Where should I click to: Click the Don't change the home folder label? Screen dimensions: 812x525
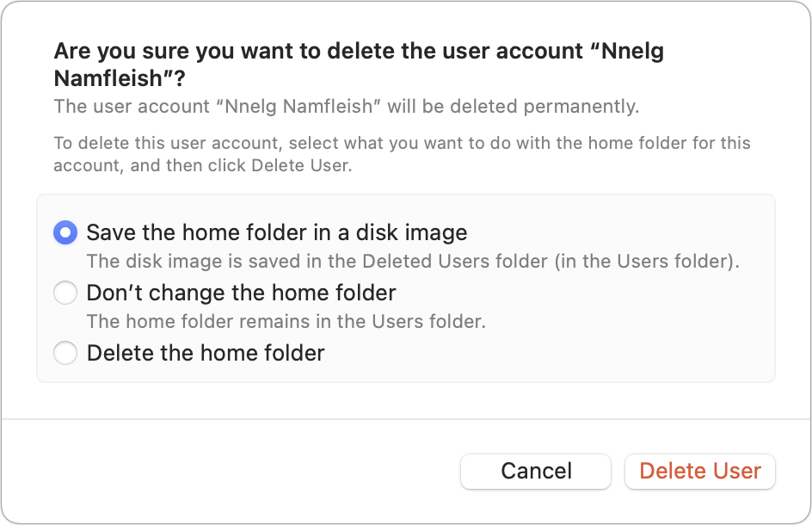(x=241, y=293)
